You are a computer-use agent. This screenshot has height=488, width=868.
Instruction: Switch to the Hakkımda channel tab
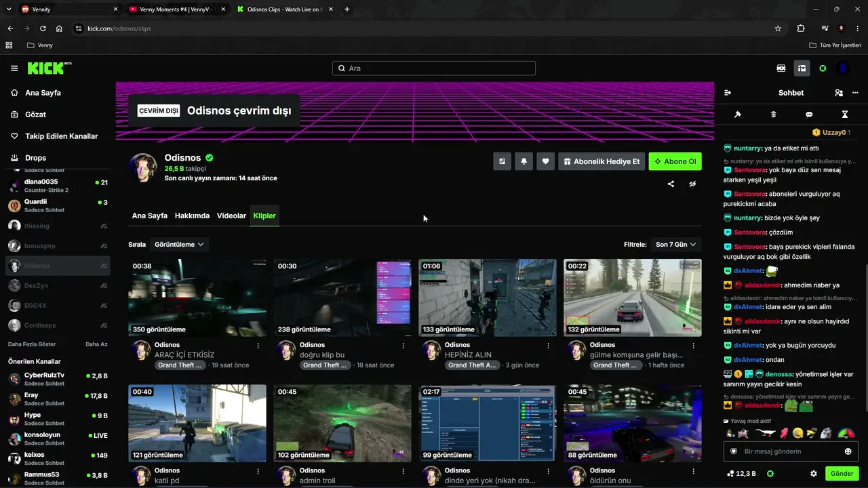pos(192,216)
